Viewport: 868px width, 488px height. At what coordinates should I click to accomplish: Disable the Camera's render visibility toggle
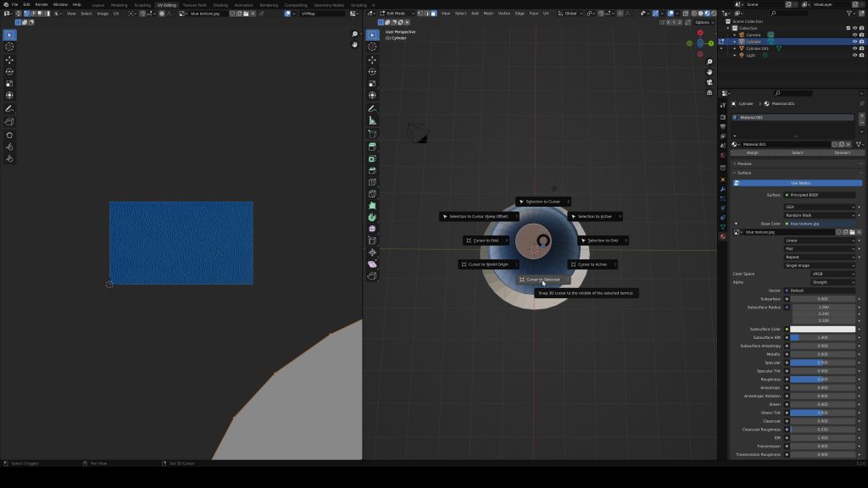click(861, 35)
